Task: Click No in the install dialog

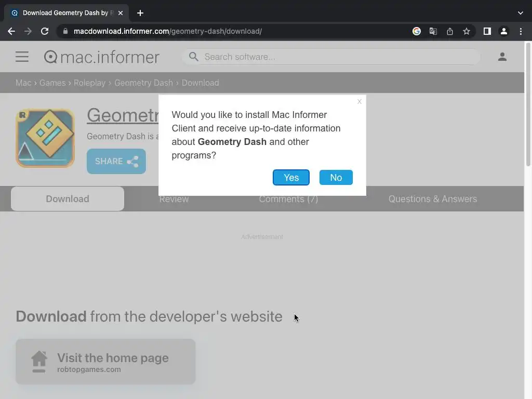Action: point(336,178)
